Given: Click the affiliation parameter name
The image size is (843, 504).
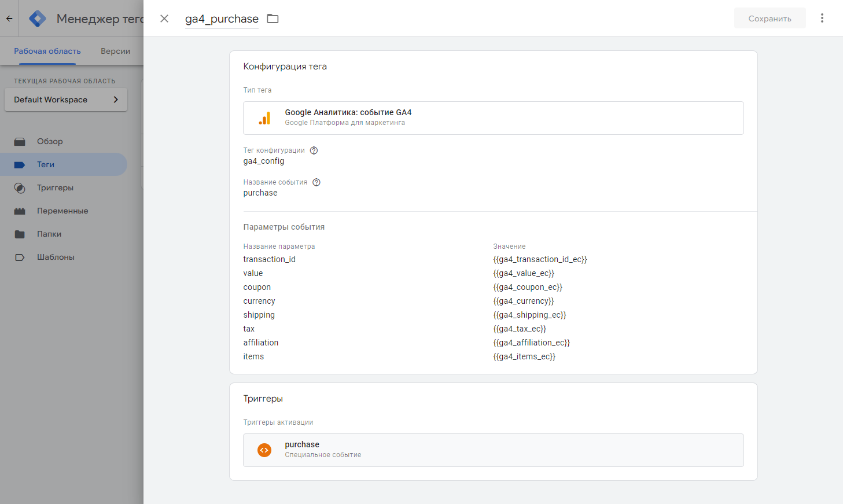Looking at the screenshot, I should [261, 343].
